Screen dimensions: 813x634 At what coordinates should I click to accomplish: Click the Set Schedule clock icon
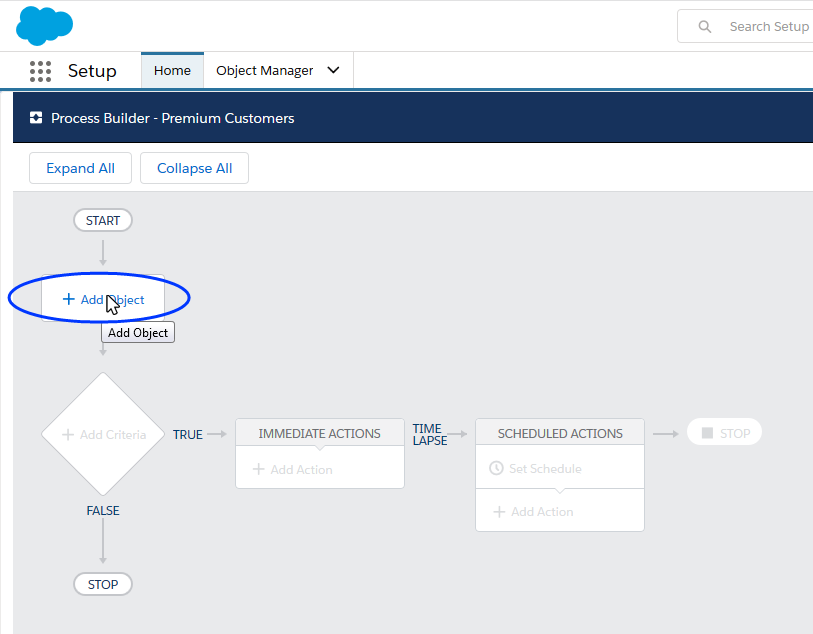496,468
